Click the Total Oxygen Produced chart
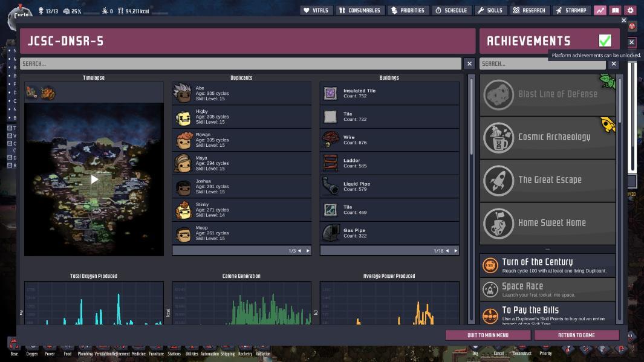Viewport: 644px width, 362px height. [x=94, y=303]
